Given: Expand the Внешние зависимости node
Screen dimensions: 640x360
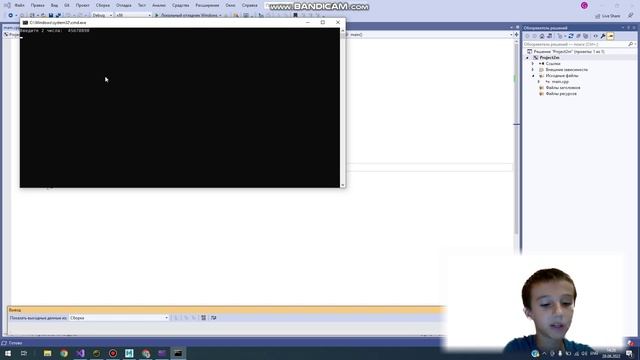Looking at the screenshot, I should click(x=533, y=70).
